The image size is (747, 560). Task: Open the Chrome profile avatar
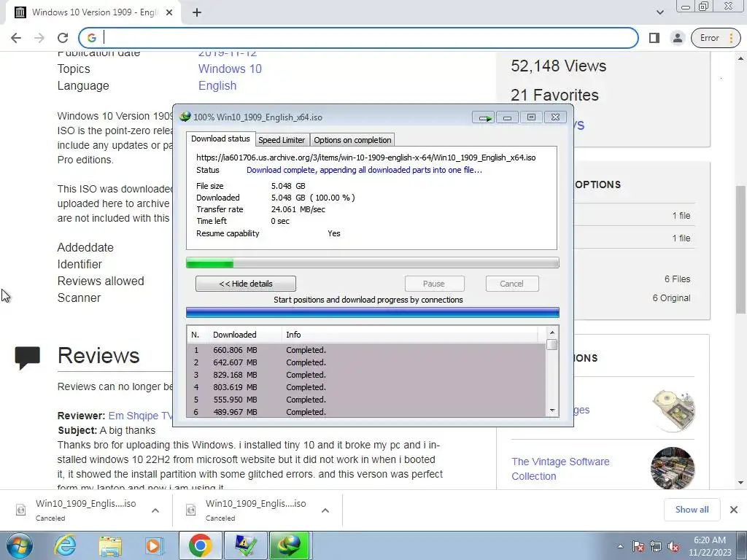(677, 38)
